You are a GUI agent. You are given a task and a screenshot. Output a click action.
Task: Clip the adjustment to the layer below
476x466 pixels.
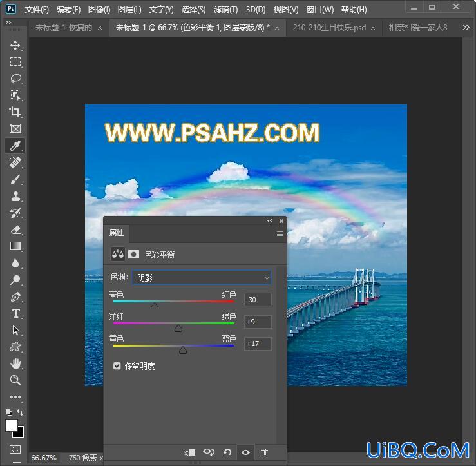[x=190, y=452]
